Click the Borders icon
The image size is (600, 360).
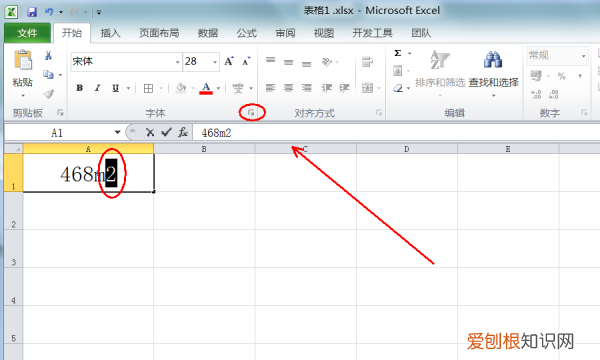point(148,88)
